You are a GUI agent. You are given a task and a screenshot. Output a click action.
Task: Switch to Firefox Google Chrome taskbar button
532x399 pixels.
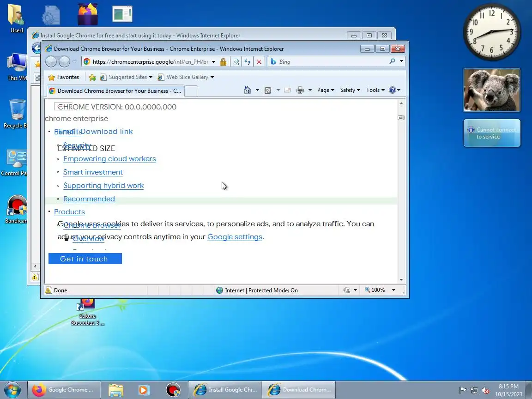tap(64, 390)
